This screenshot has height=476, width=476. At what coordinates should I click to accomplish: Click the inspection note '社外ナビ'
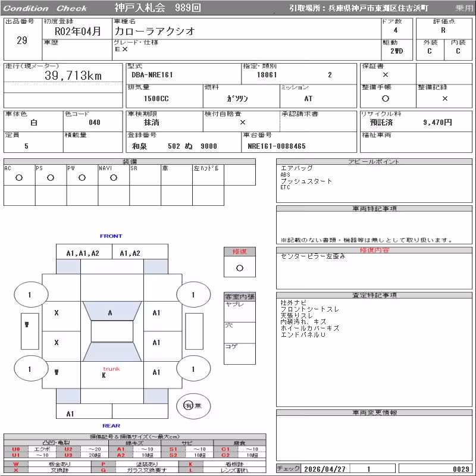tap(293, 302)
